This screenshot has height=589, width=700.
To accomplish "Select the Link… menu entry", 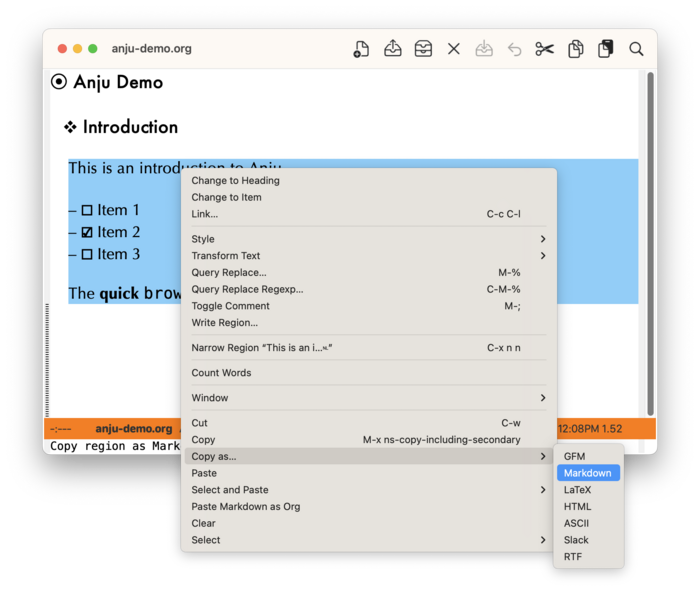I will pyautogui.click(x=369, y=214).
